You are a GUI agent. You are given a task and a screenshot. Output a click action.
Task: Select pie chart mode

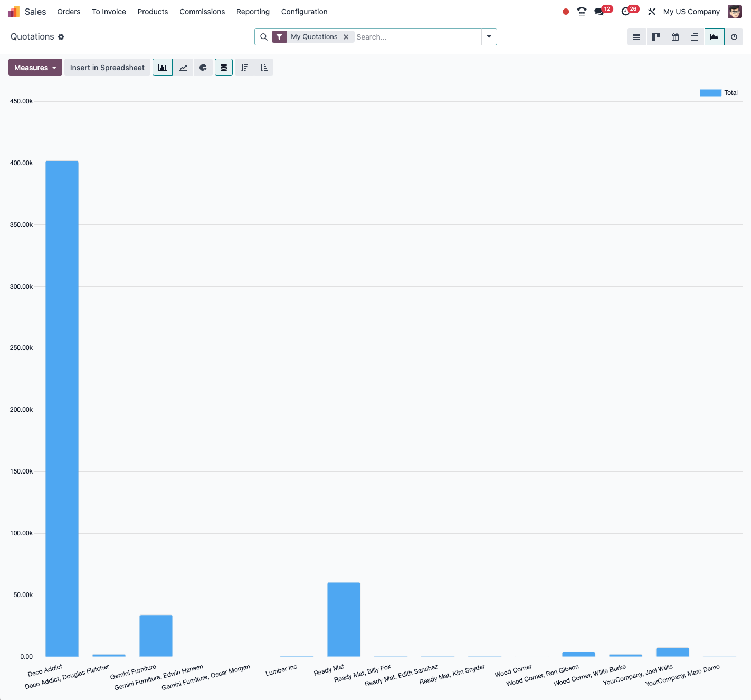(x=203, y=68)
